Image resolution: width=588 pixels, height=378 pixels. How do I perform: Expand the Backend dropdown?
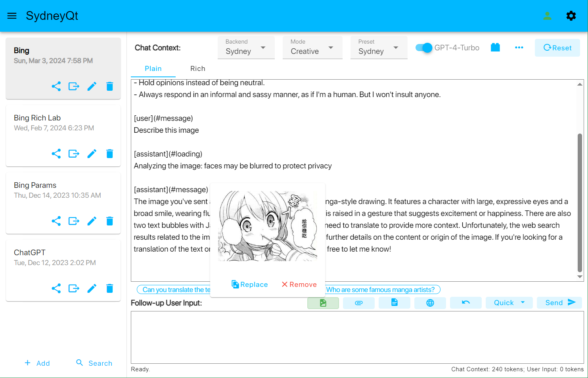(x=246, y=48)
